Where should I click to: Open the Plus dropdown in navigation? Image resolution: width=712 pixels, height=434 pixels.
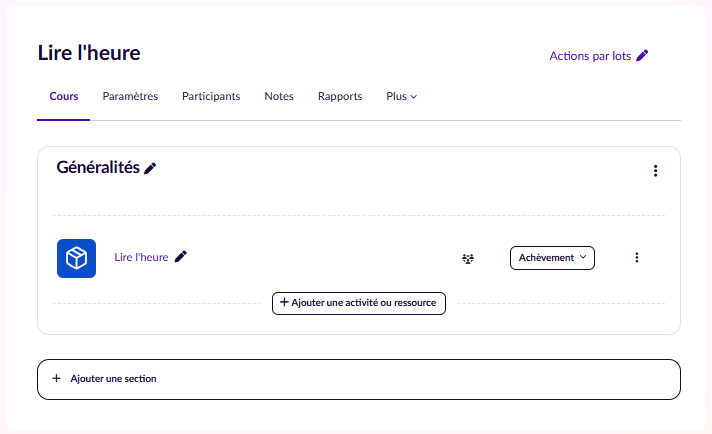401,97
